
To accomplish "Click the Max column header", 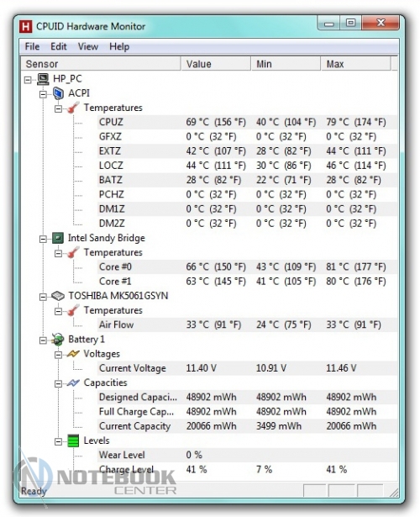I will pos(356,64).
